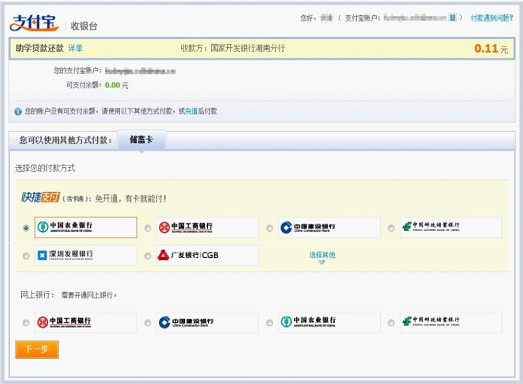
Task: Select the Construction Bank quick-pay radio button
Action: point(270,228)
